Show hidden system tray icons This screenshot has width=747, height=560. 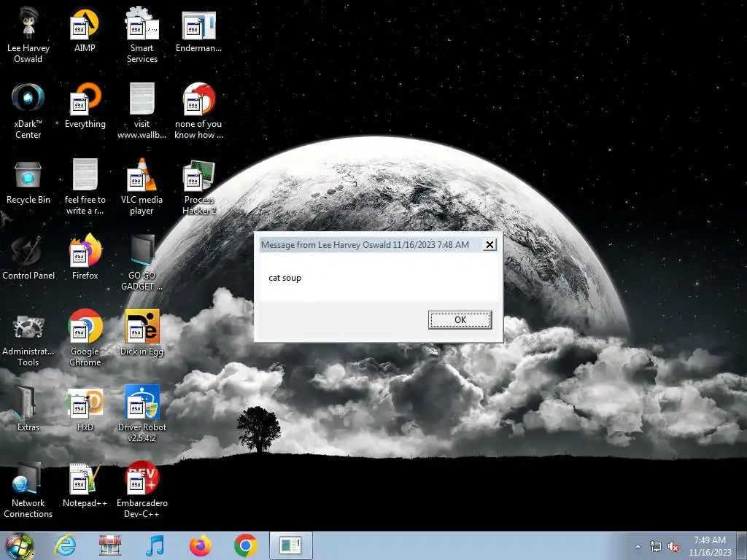click(638, 547)
